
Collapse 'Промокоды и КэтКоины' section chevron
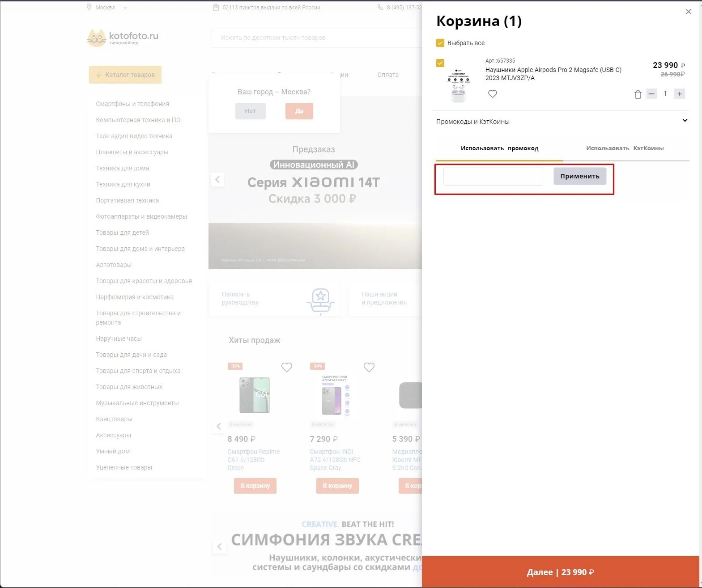click(685, 120)
